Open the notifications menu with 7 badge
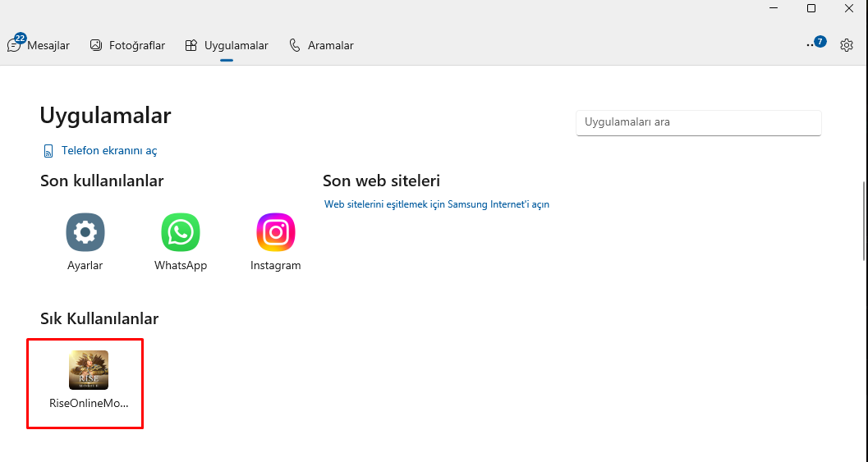Viewport: 868px width, 462px height. (x=816, y=43)
